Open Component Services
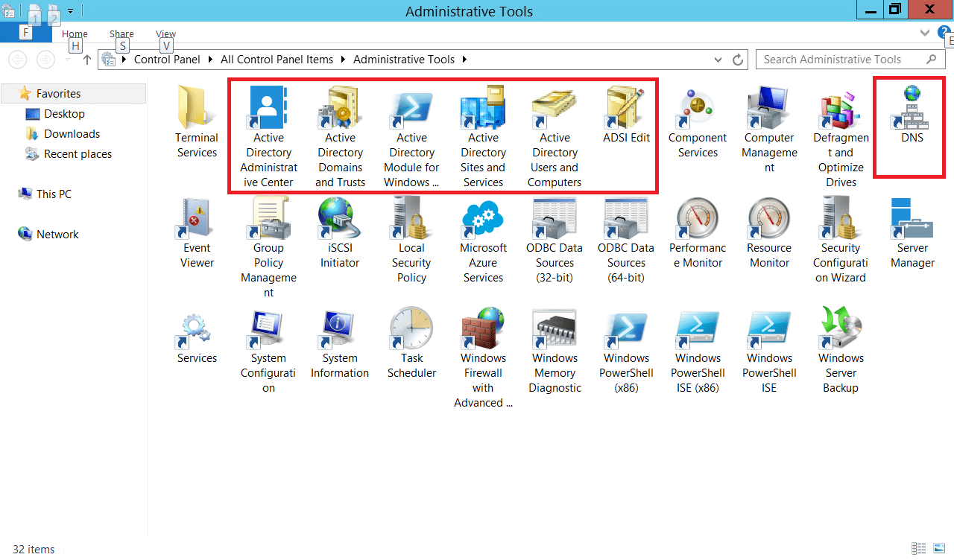 click(x=698, y=123)
